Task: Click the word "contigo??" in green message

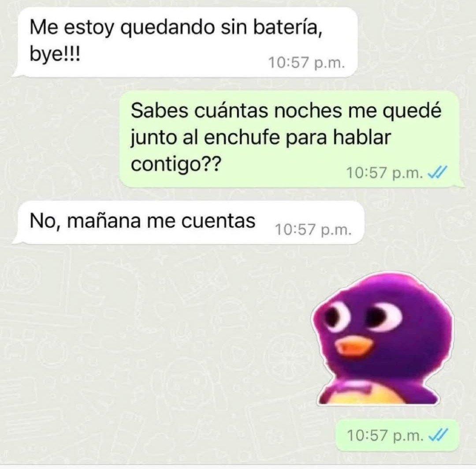Action: coord(175,165)
